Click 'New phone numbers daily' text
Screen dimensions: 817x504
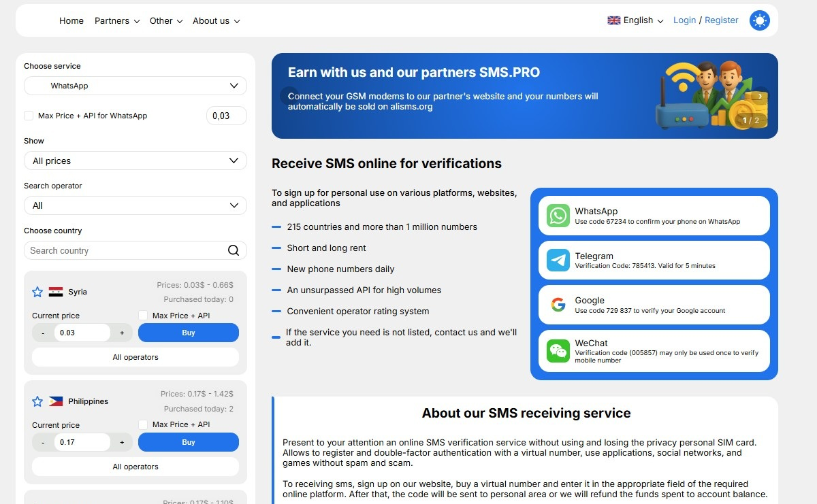pyautogui.click(x=340, y=269)
